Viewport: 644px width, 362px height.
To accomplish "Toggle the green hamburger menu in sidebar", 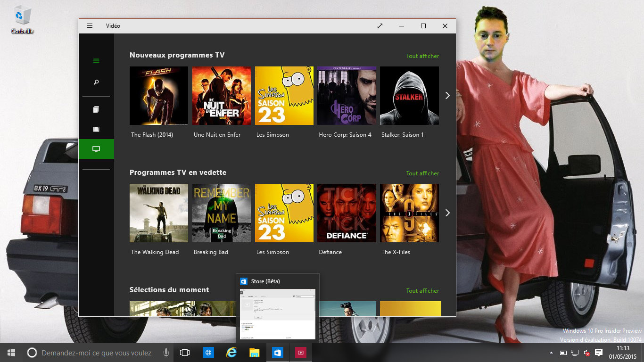I will pyautogui.click(x=96, y=61).
